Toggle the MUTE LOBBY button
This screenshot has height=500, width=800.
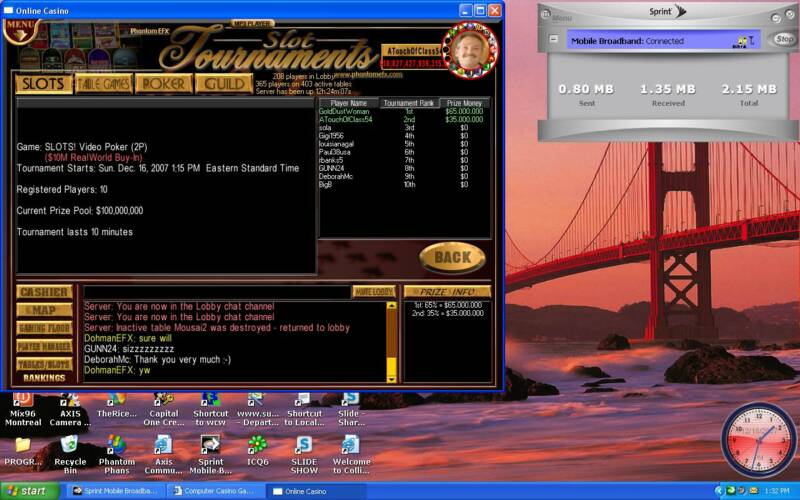click(x=374, y=292)
